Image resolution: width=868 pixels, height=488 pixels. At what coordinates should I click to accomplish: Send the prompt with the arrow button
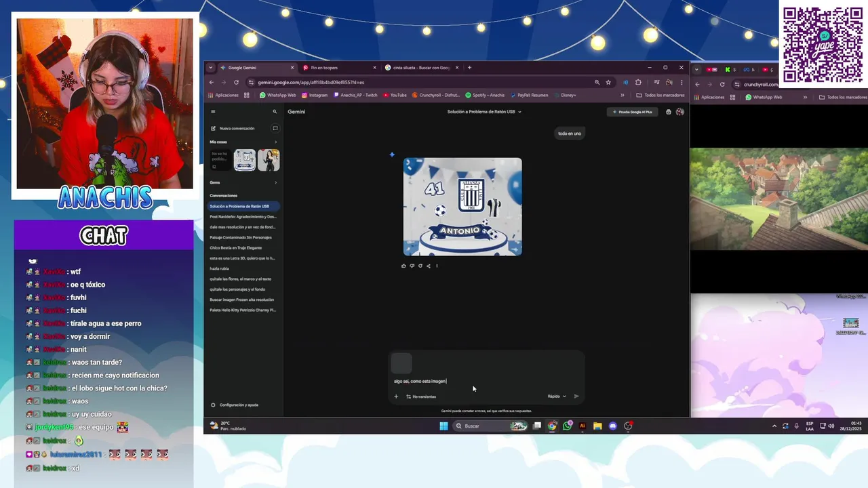pos(576,396)
